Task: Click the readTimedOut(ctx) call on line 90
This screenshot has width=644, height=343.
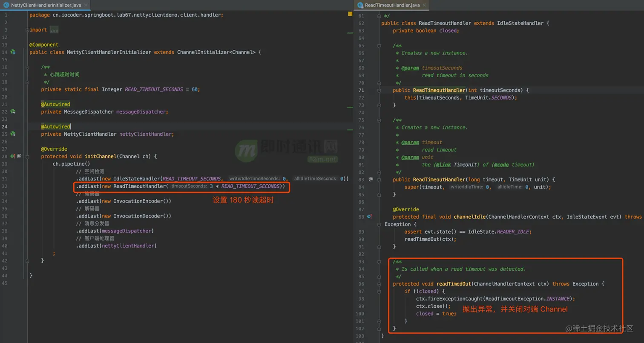Action: click(x=430, y=239)
